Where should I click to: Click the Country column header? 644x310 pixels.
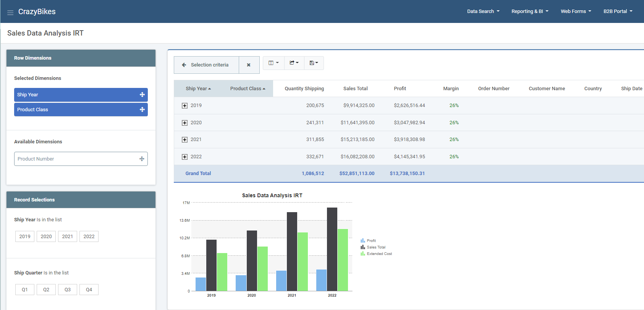pyautogui.click(x=593, y=89)
